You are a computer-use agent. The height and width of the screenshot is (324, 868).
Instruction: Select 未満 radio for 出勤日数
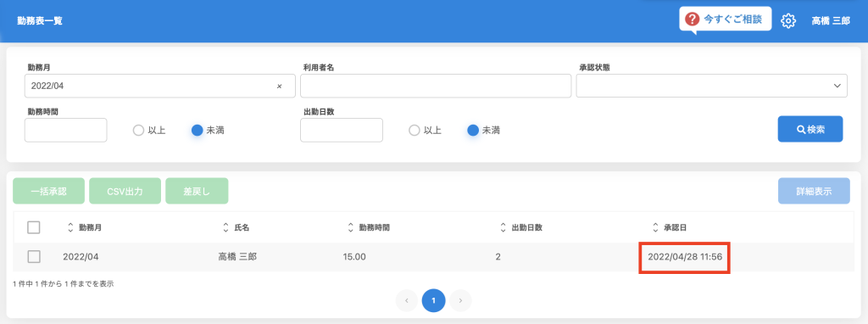[473, 131]
